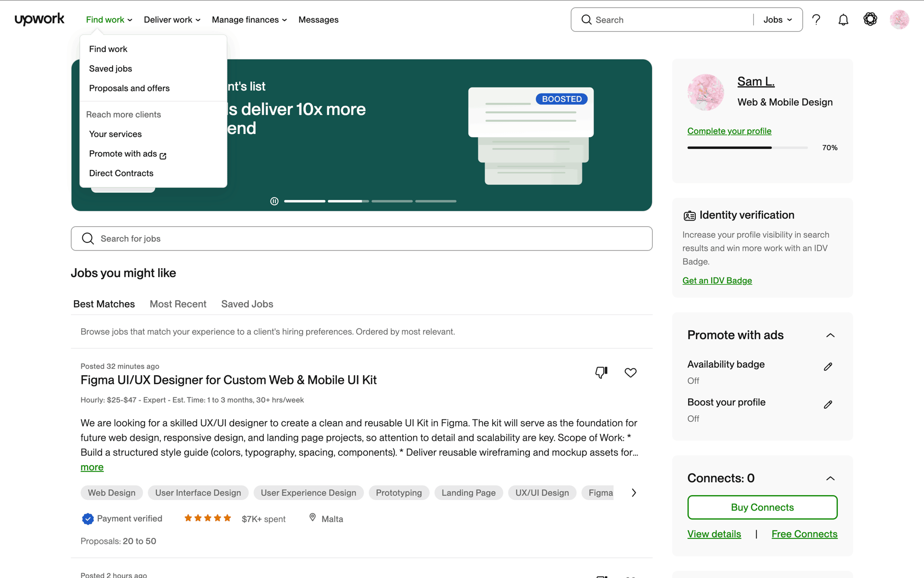Viewport: 924px width, 578px height.
Task: Open the Sam L. profile link
Action: pos(756,81)
